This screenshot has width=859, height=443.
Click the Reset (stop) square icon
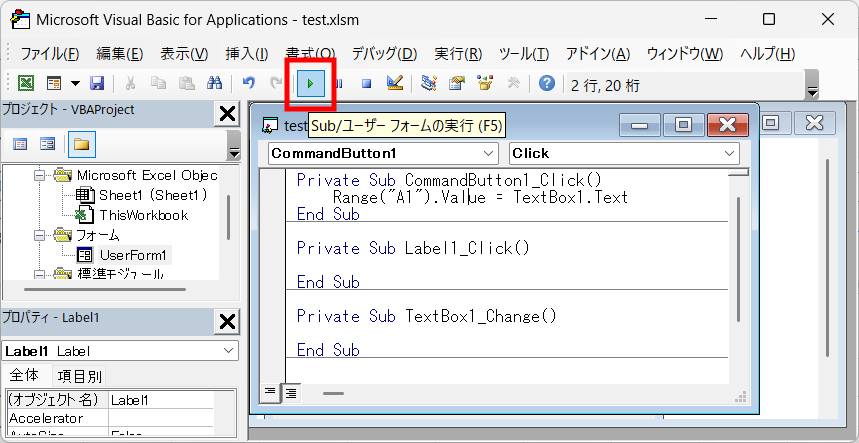point(366,84)
